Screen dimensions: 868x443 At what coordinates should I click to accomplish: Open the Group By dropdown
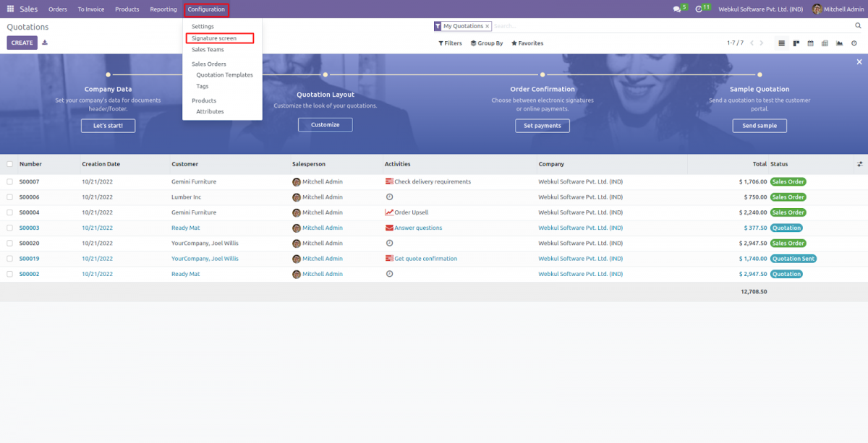point(487,43)
